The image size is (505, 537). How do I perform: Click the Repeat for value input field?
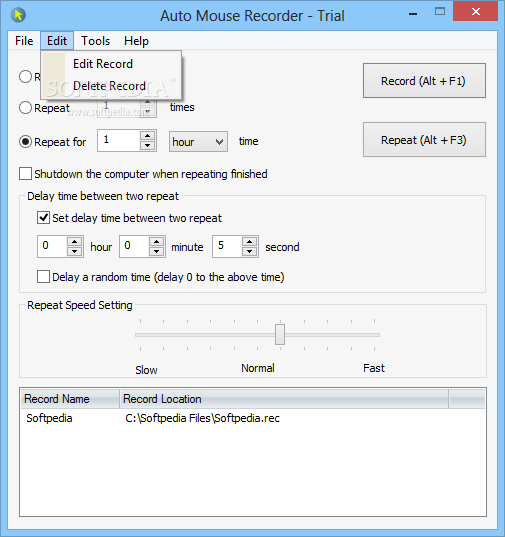click(118, 140)
